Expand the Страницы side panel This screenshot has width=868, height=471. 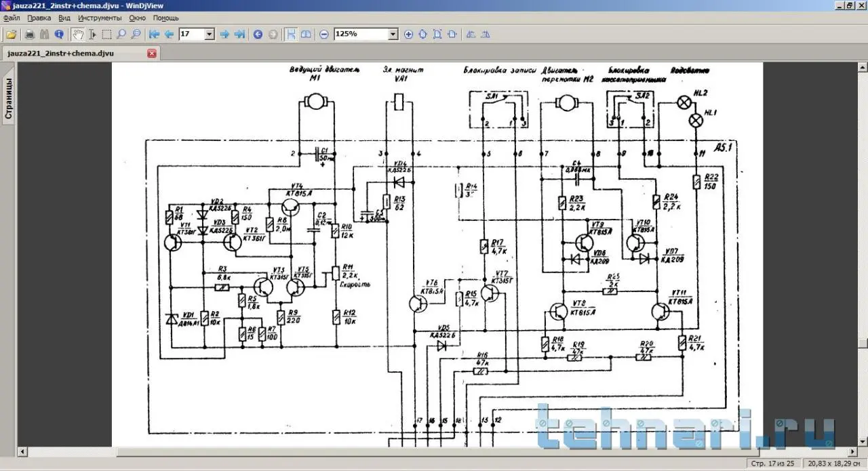click(x=9, y=99)
